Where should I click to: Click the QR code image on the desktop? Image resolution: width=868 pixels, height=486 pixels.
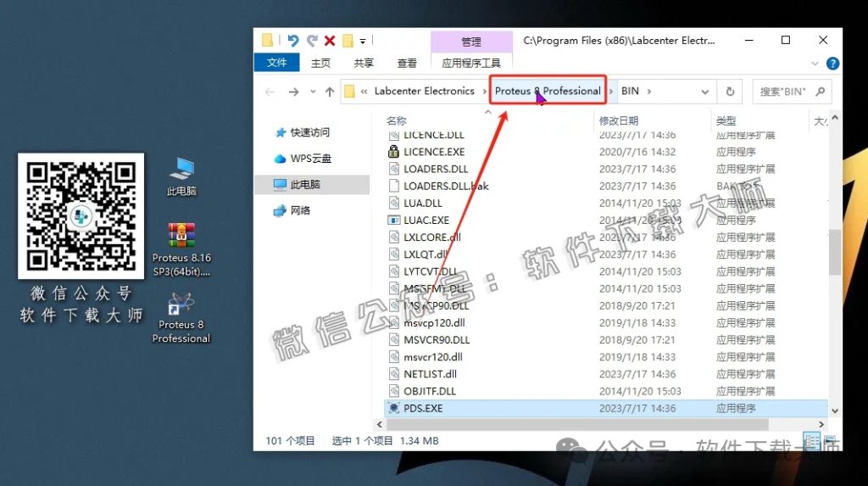81,216
